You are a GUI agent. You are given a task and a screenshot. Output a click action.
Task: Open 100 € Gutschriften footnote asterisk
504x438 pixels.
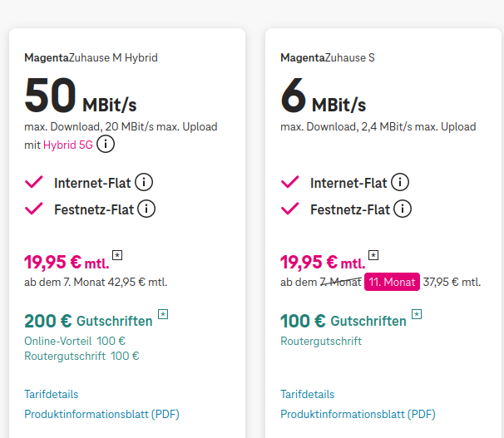(x=417, y=314)
